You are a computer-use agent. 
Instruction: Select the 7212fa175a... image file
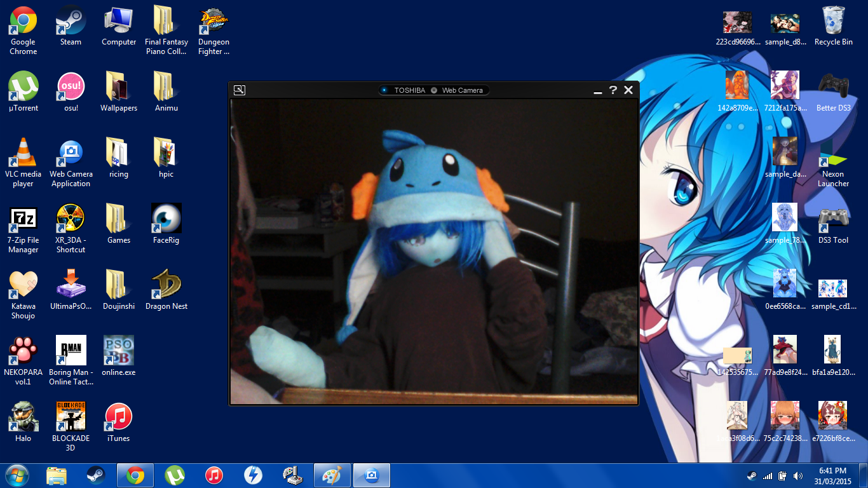tap(785, 92)
